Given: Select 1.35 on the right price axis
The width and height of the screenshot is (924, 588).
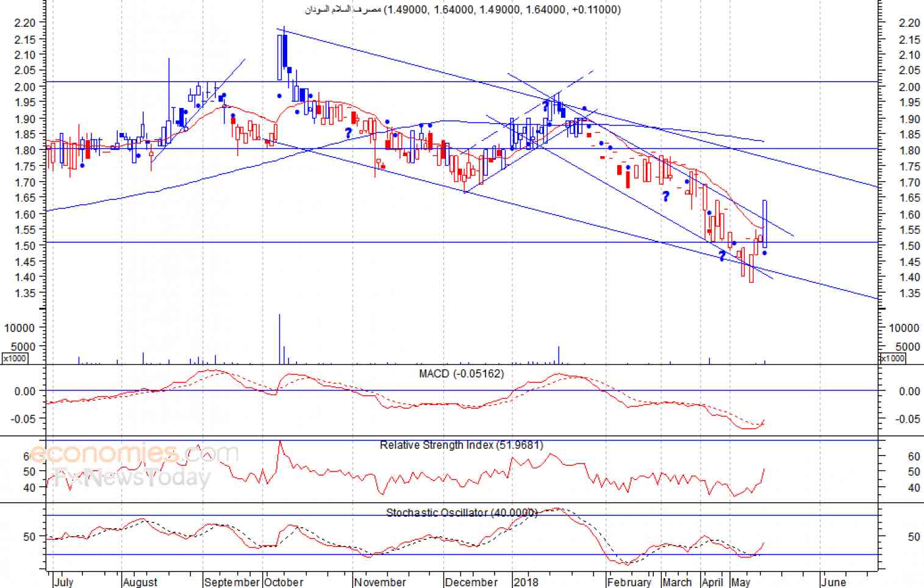Looking at the screenshot, I should pyautogui.click(x=909, y=293).
